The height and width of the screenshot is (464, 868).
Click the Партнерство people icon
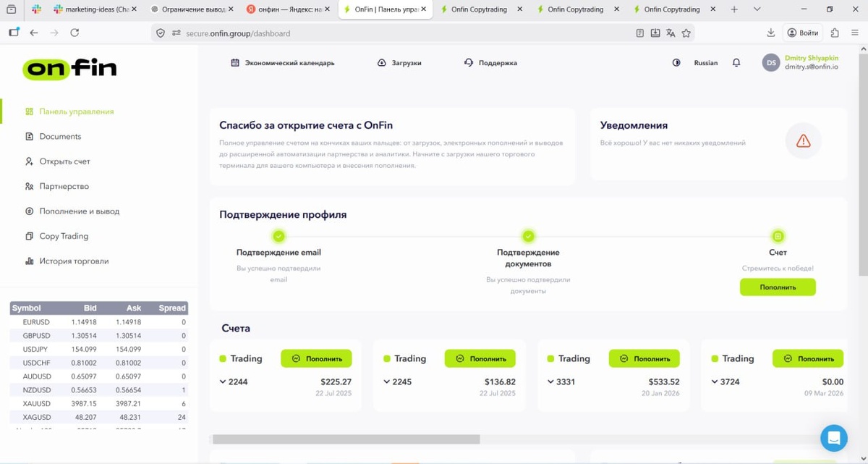(29, 186)
